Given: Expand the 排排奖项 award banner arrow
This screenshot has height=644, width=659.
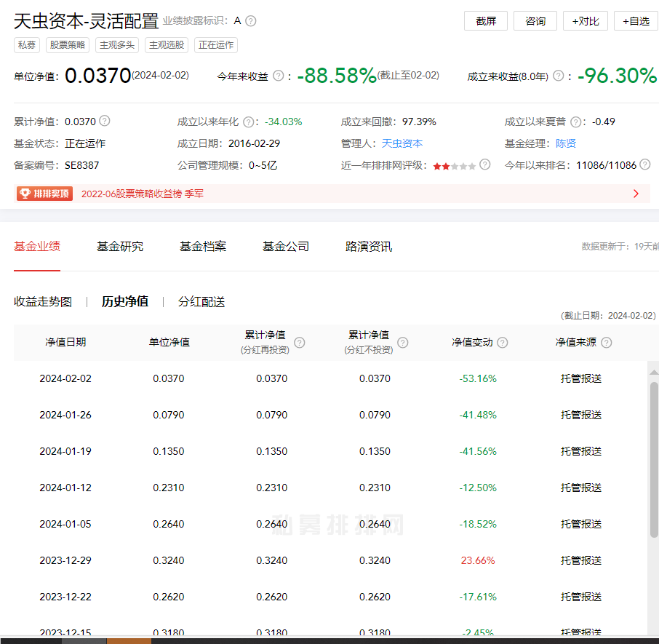Looking at the screenshot, I should tap(636, 194).
